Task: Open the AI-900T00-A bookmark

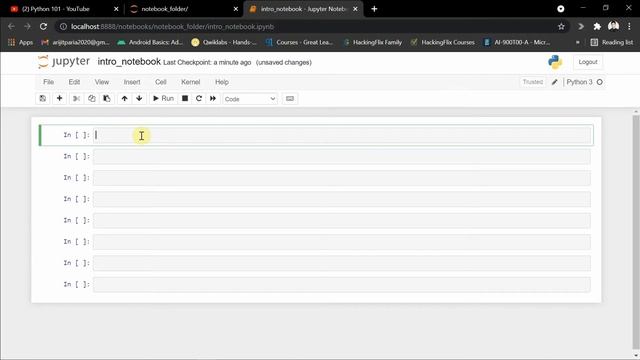Action: 517,42
